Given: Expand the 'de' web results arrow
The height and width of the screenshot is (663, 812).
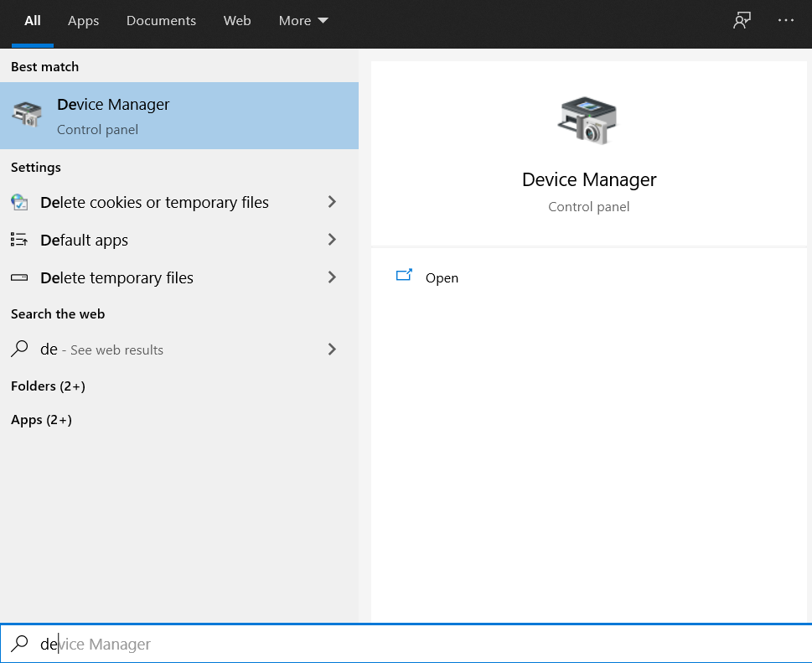Looking at the screenshot, I should (332, 350).
